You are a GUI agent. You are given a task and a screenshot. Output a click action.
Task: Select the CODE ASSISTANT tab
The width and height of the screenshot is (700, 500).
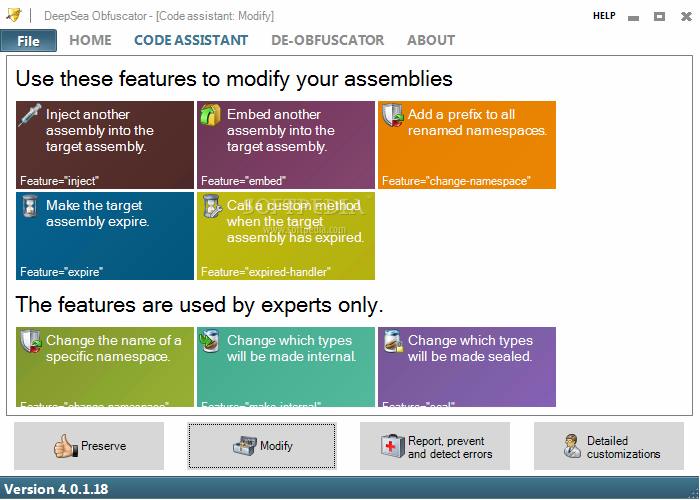(x=191, y=40)
